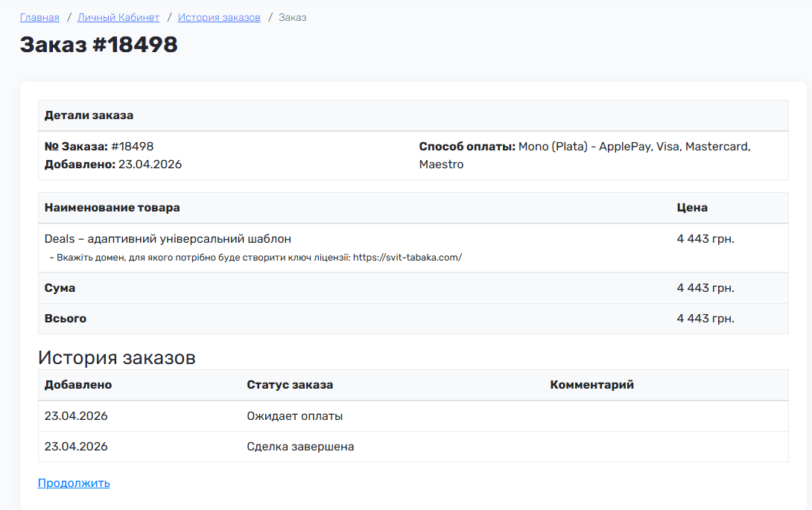Viewport: 812px width, 510px height.
Task: Click the Сума row amount 4 443 грн.
Action: pyautogui.click(x=705, y=288)
